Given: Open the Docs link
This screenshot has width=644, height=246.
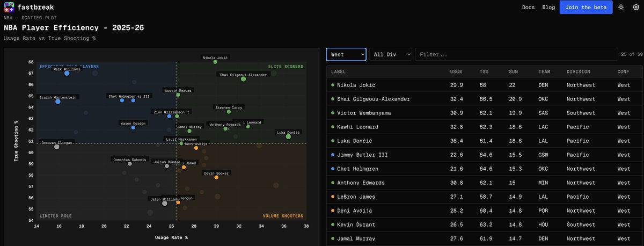Looking at the screenshot, I should point(528,8).
